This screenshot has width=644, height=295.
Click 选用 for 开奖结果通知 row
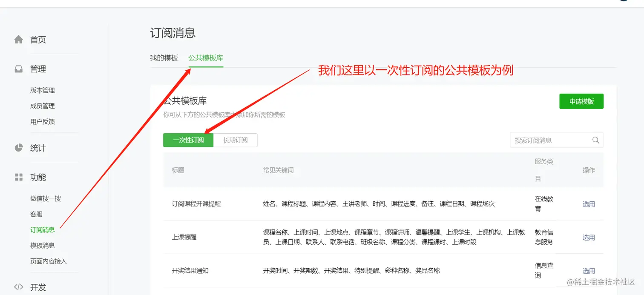(x=589, y=271)
